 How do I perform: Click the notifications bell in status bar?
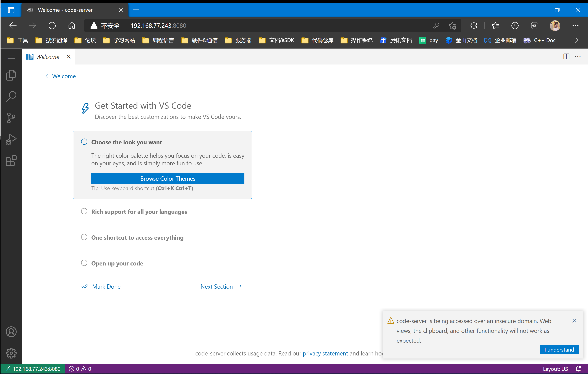click(x=578, y=369)
